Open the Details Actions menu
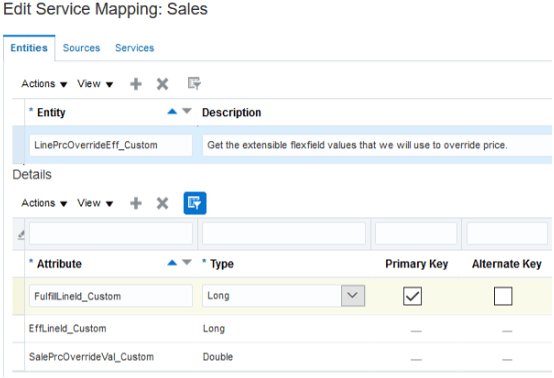554x378 pixels. [x=44, y=203]
